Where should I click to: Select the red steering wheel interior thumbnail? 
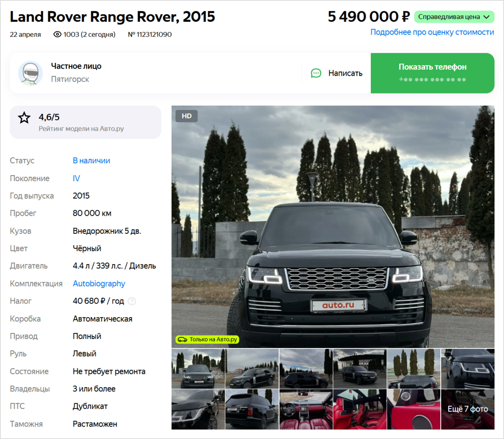pos(306,409)
